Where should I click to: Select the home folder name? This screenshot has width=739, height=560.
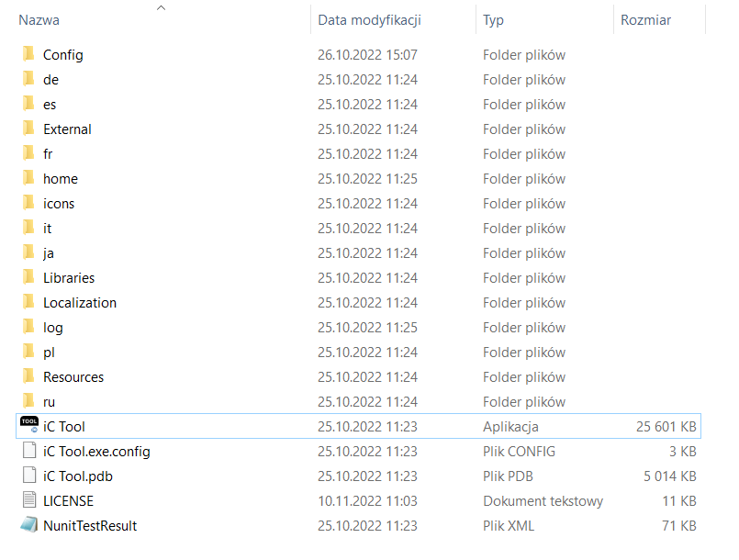click(x=61, y=178)
